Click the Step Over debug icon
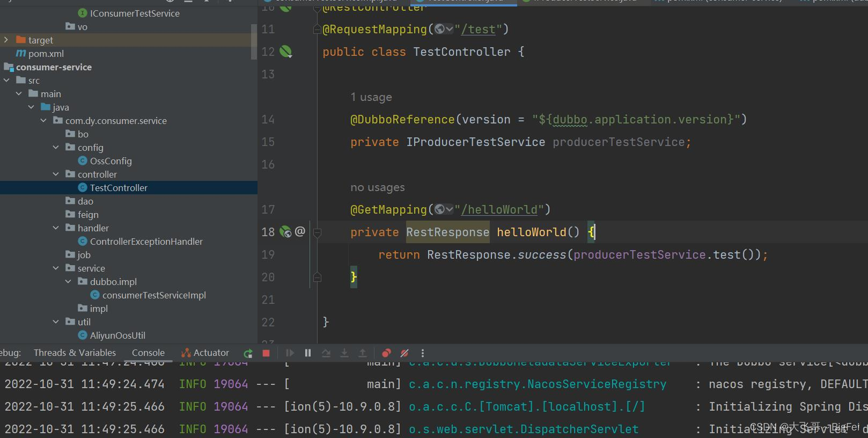This screenshot has height=438, width=868. [326, 353]
